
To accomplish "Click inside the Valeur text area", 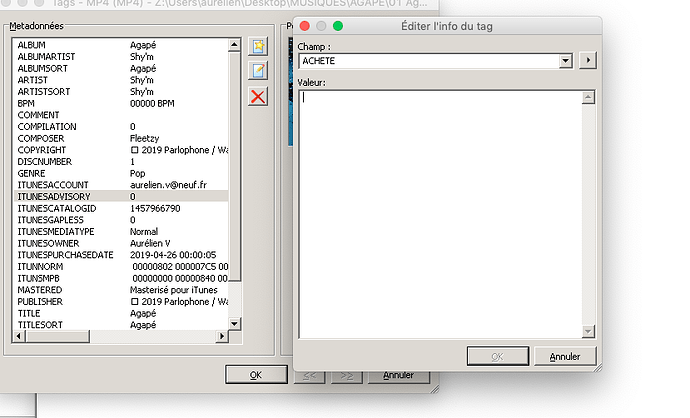I will [440, 214].
